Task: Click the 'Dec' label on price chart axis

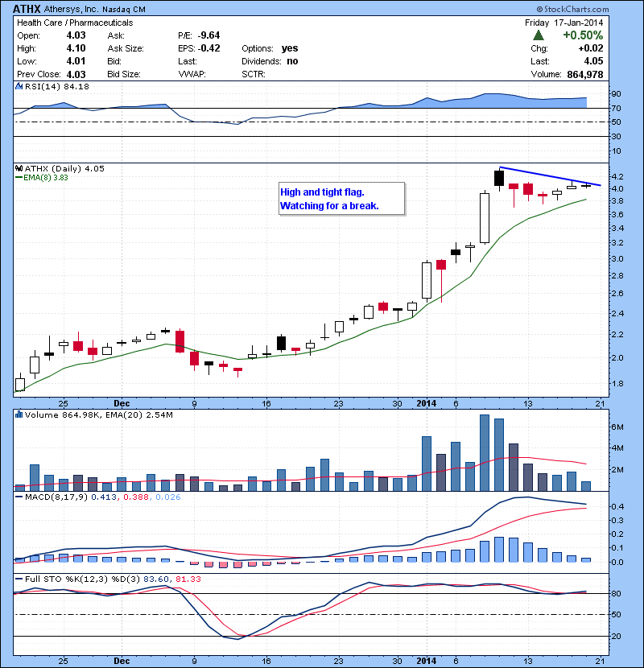Action: [122, 403]
